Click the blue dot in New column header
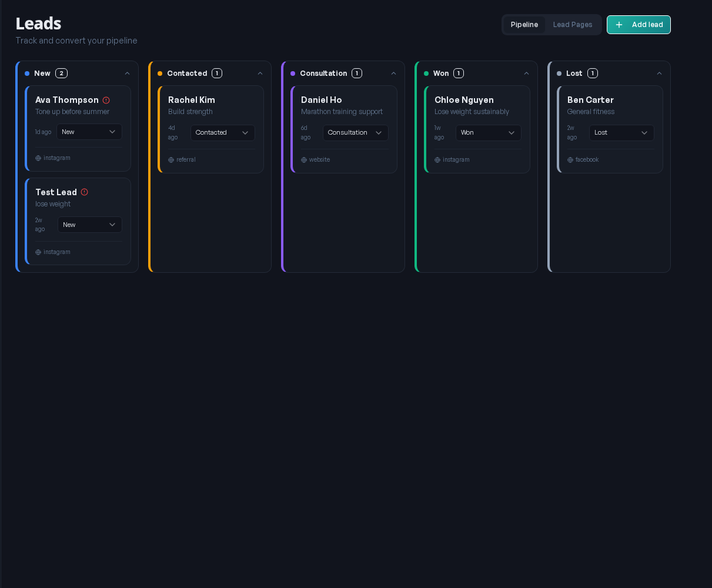712x588 pixels. click(x=27, y=73)
